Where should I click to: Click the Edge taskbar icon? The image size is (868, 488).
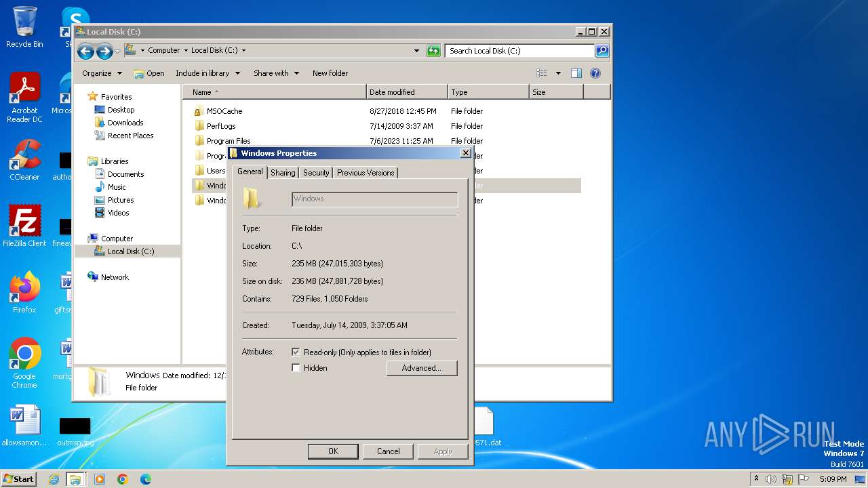click(145, 479)
